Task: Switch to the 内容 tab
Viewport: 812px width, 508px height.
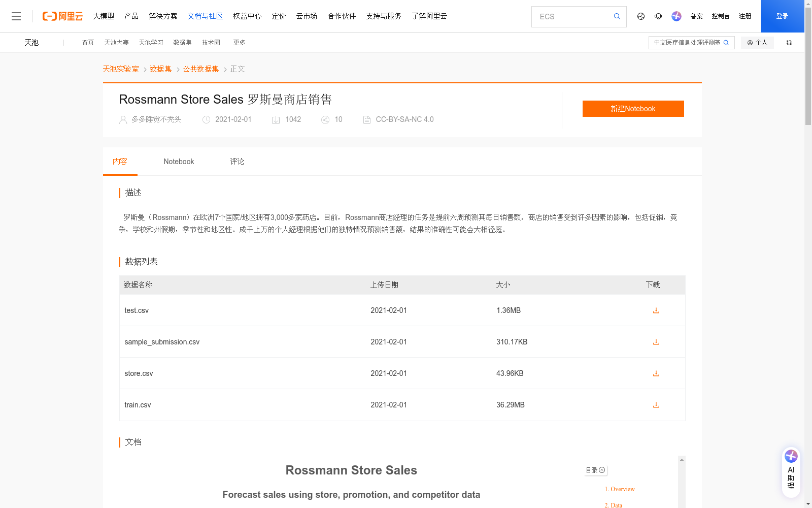Action: [x=120, y=162]
